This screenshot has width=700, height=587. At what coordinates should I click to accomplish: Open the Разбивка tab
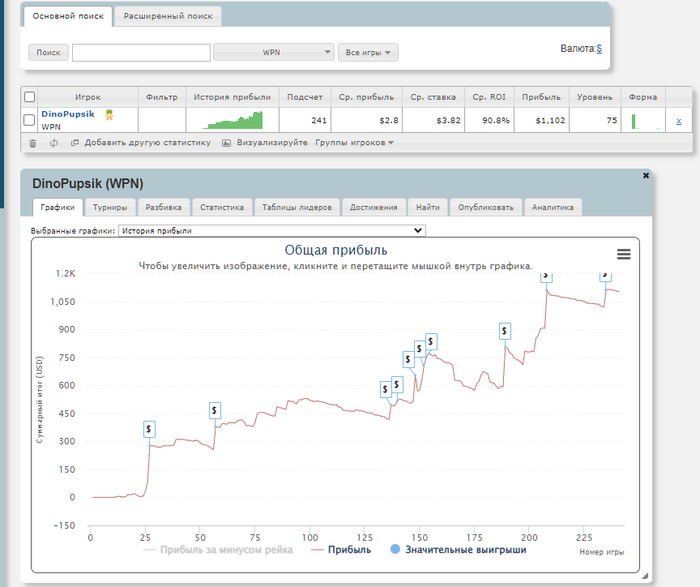pyautogui.click(x=163, y=207)
